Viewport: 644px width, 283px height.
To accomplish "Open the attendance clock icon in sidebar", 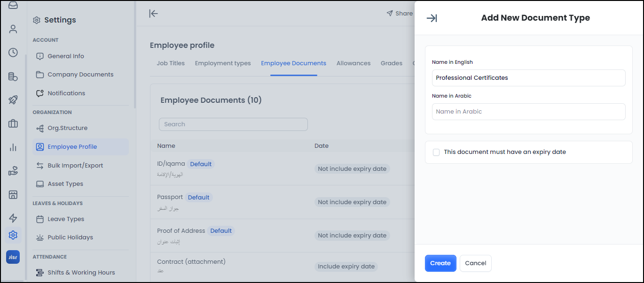I will 13,53.
